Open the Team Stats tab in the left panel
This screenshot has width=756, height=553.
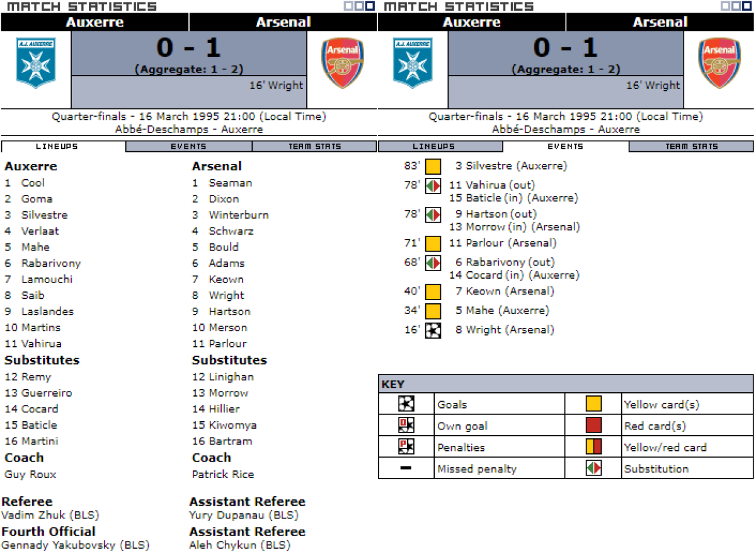pos(314,146)
